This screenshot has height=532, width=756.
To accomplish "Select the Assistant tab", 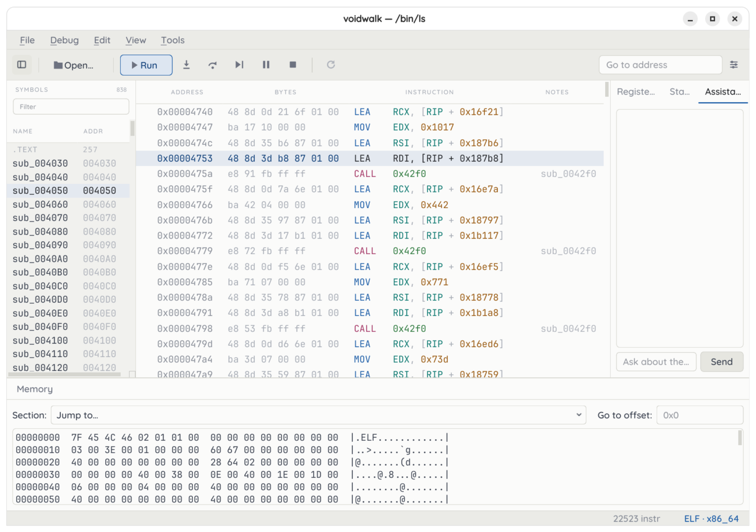I will [723, 92].
